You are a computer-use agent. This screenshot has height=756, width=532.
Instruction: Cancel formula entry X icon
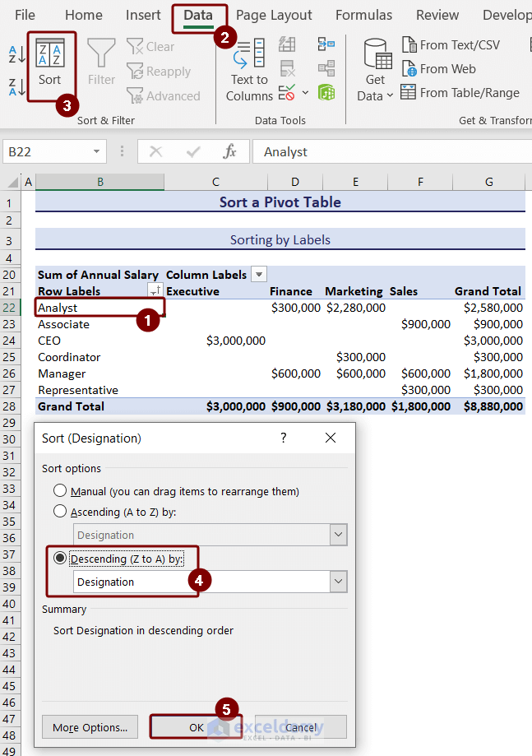pos(155,151)
